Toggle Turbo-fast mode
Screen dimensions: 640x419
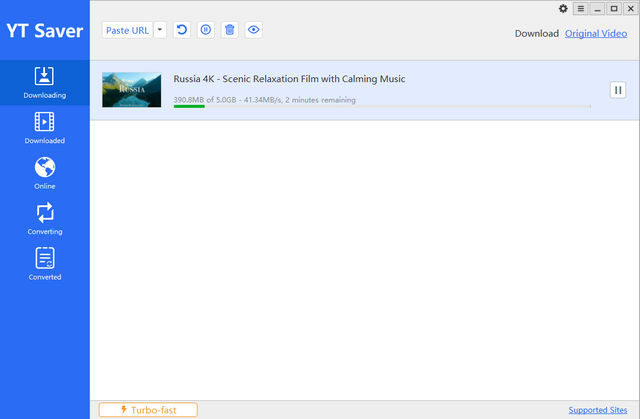coord(148,410)
